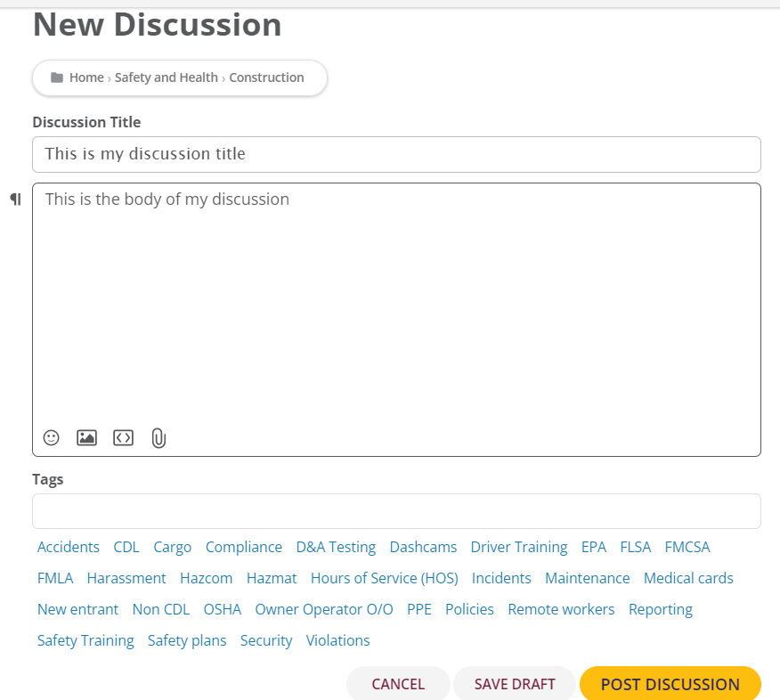Image resolution: width=780 pixels, height=700 pixels.
Task: Open the emoji picker icon
Action: tap(52, 437)
